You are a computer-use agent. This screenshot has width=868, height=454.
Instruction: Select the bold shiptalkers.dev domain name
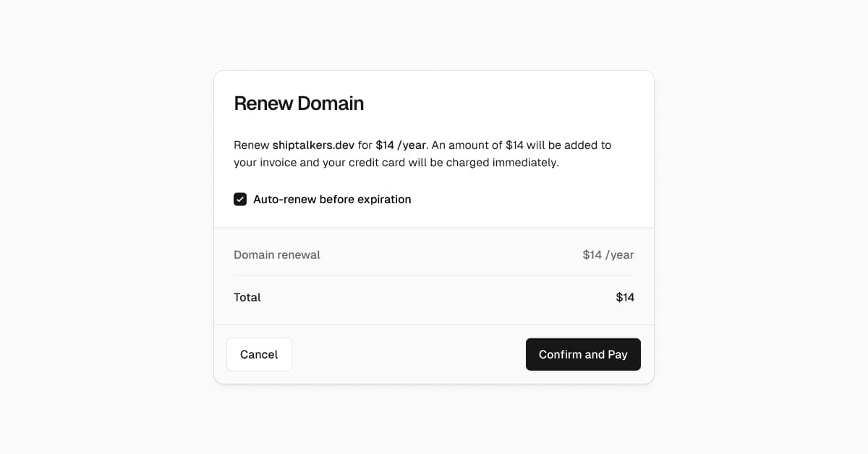pos(313,145)
